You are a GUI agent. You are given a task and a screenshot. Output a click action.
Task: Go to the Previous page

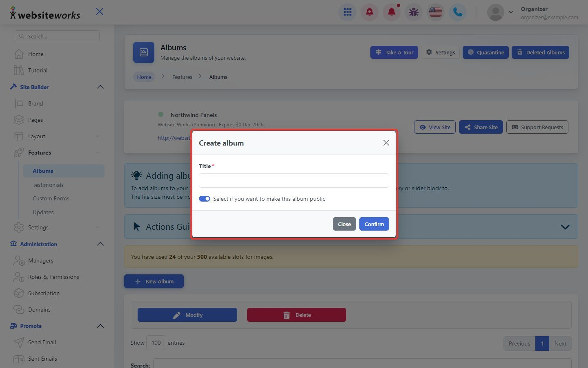pyautogui.click(x=519, y=343)
